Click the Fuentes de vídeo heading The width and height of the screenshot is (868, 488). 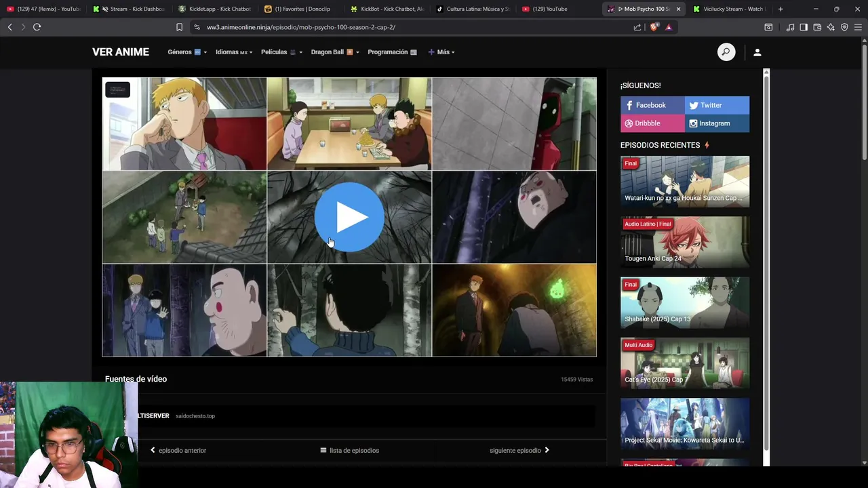136,379
